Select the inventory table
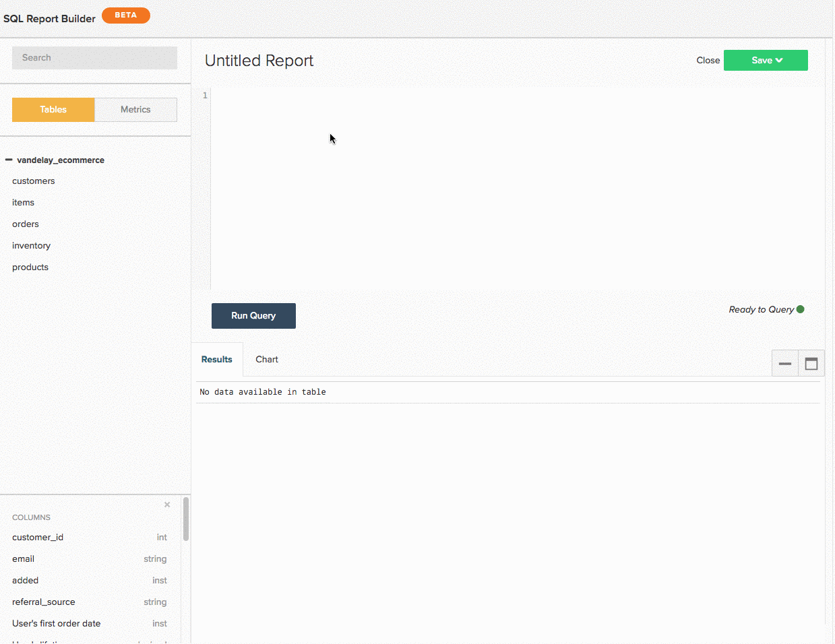 coord(31,246)
